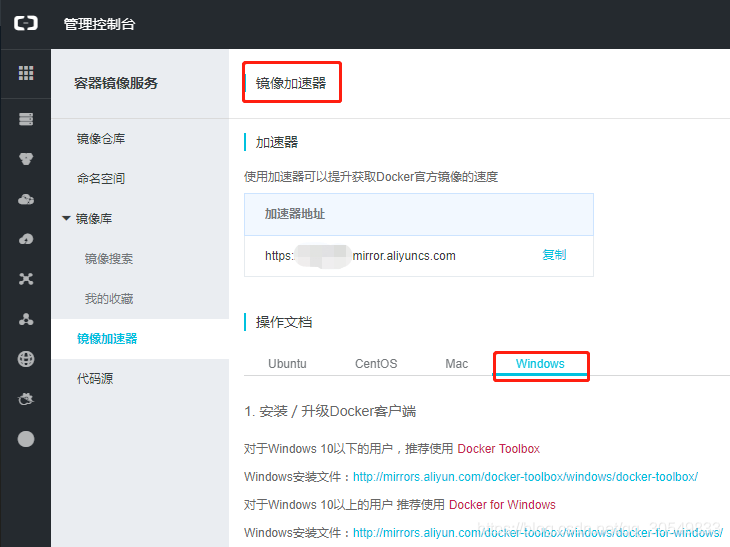730x547 pixels.
Task: Open the four-node cross network icon
Action: (26, 279)
